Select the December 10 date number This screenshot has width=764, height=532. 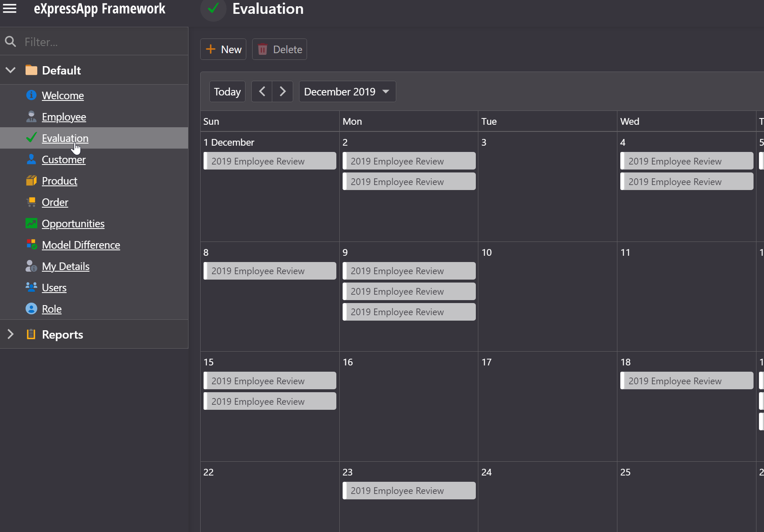(486, 252)
